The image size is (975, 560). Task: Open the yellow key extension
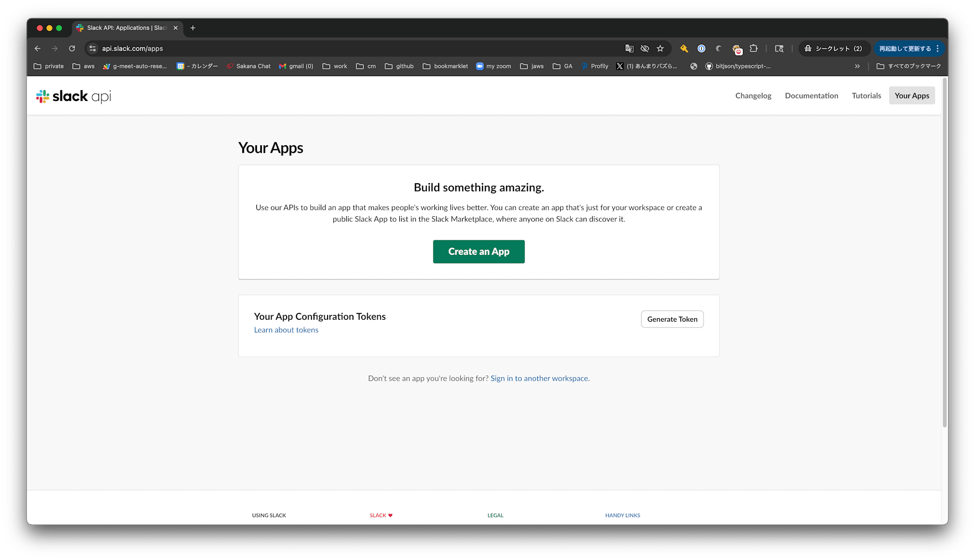coord(684,48)
